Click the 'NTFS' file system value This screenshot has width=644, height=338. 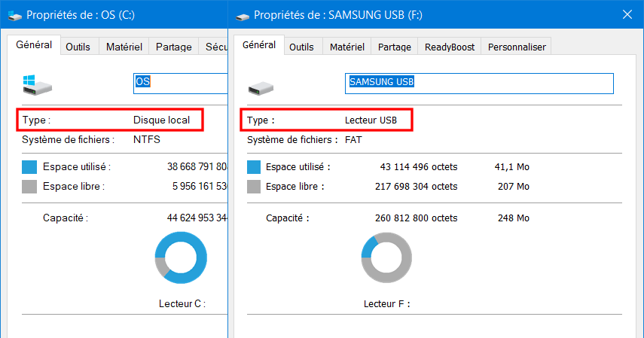coord(147,139)
